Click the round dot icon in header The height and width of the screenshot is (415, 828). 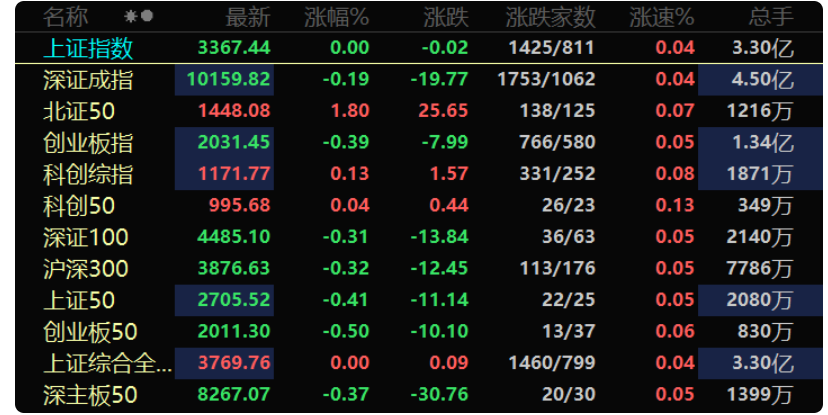pos(147,16)
